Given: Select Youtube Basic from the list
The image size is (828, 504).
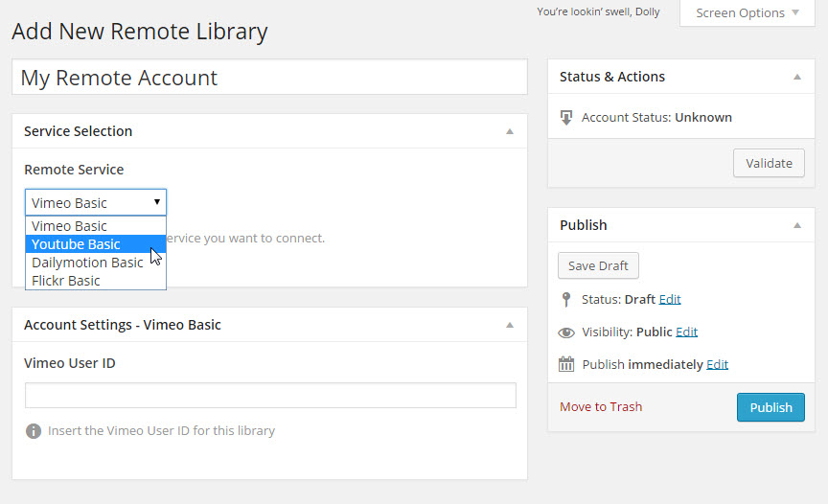Looking at the screenshot, I should (77, 244).
